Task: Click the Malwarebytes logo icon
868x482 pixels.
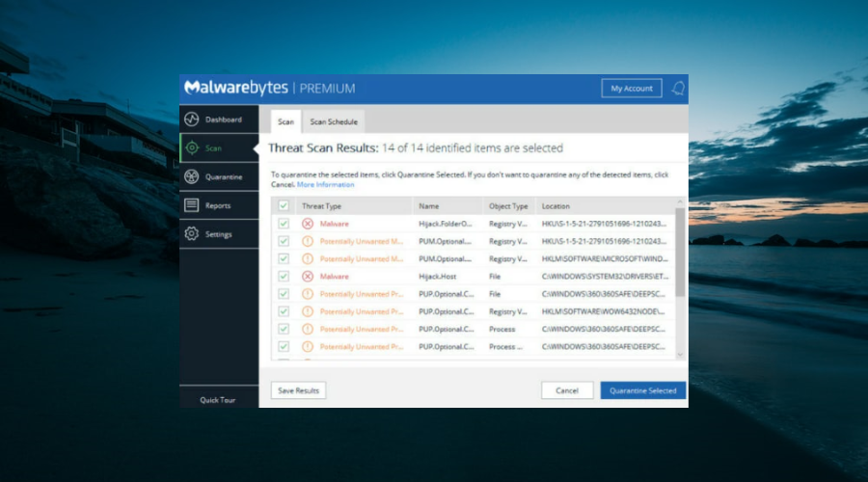Action: [193, 88]
